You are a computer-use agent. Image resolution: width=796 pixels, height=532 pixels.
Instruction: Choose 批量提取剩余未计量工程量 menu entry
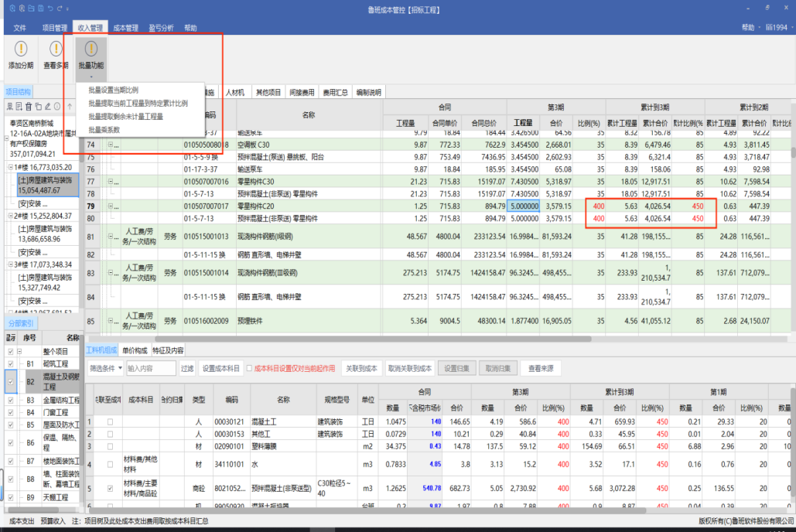pyautogui.click(x=126, y=116)
